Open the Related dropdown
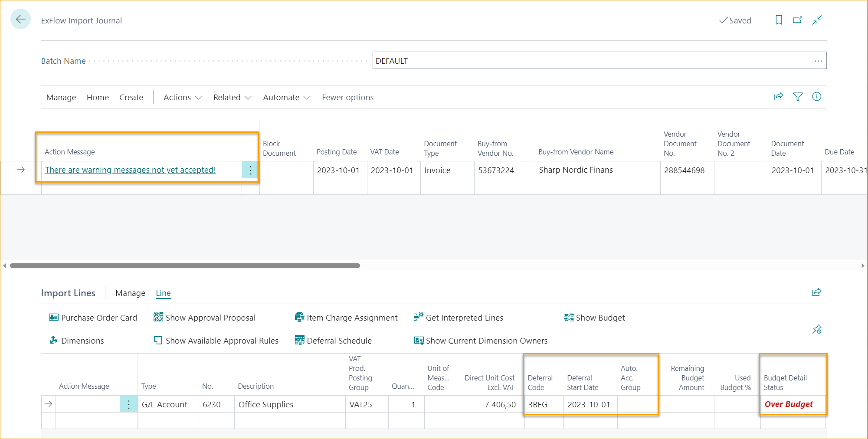The height and width of the screenshot is (439, 868). coord(232,97)
